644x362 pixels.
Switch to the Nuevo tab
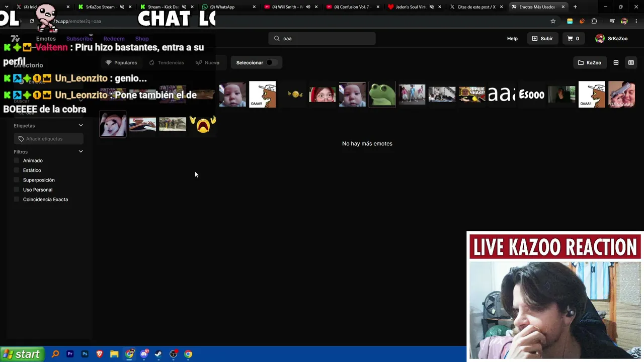point(207,63)
